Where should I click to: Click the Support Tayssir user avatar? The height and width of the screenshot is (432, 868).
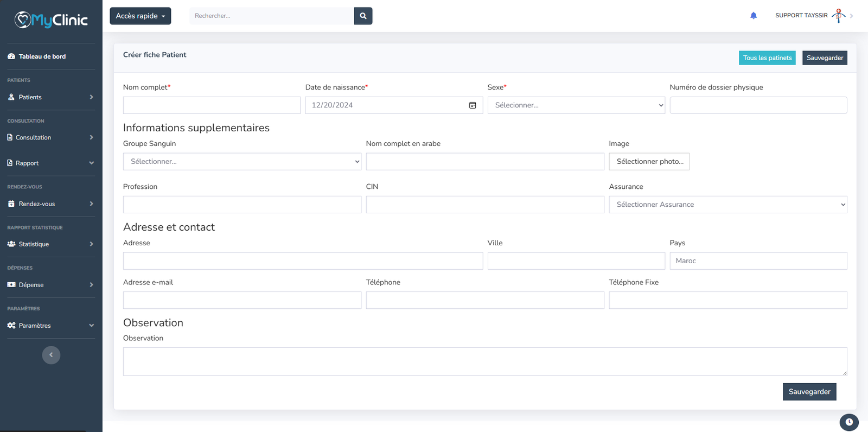point(838,16)
